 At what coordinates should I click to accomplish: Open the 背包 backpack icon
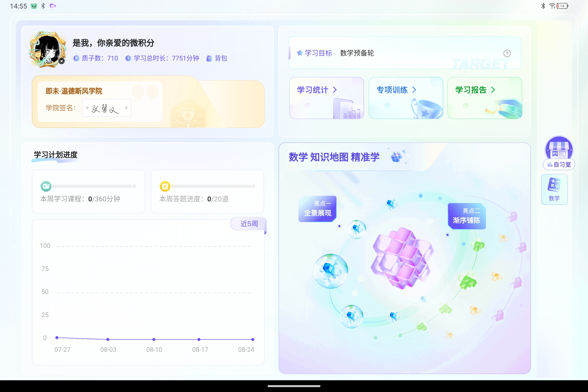click(209, 58)
